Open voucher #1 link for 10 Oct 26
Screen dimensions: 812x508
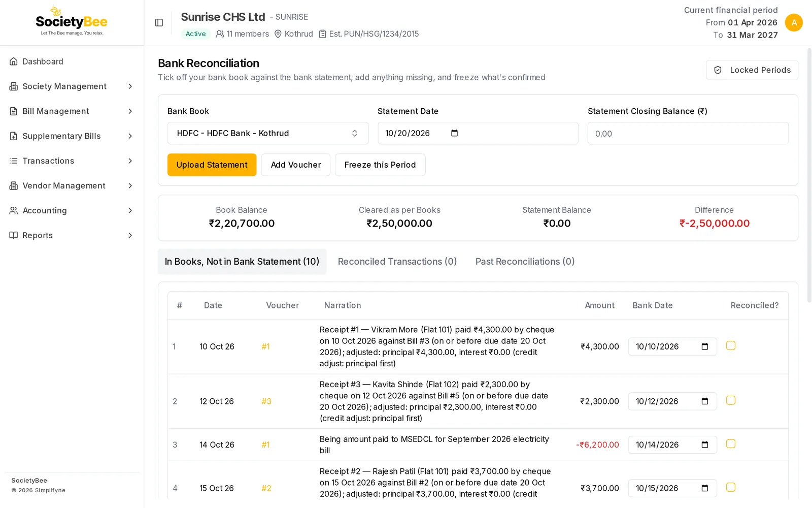[265, 346]
